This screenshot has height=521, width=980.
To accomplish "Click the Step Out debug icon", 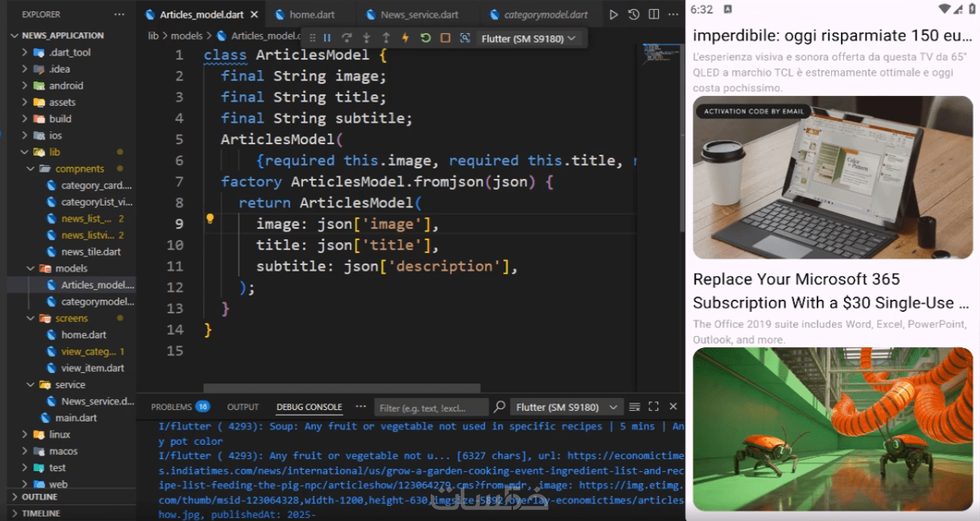I will (x=386, y=38).
